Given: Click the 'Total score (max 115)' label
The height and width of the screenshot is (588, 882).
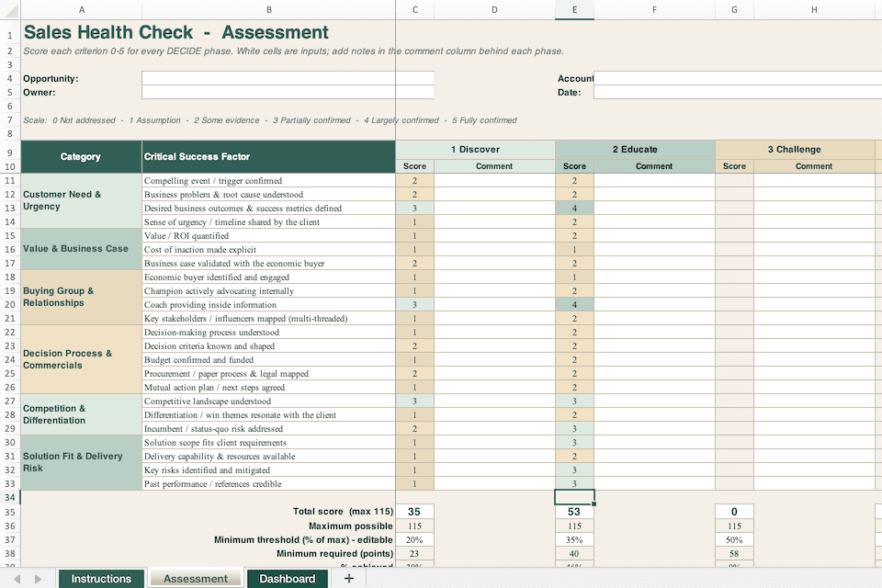Looking at the screenshot, I should coord(343,512).
